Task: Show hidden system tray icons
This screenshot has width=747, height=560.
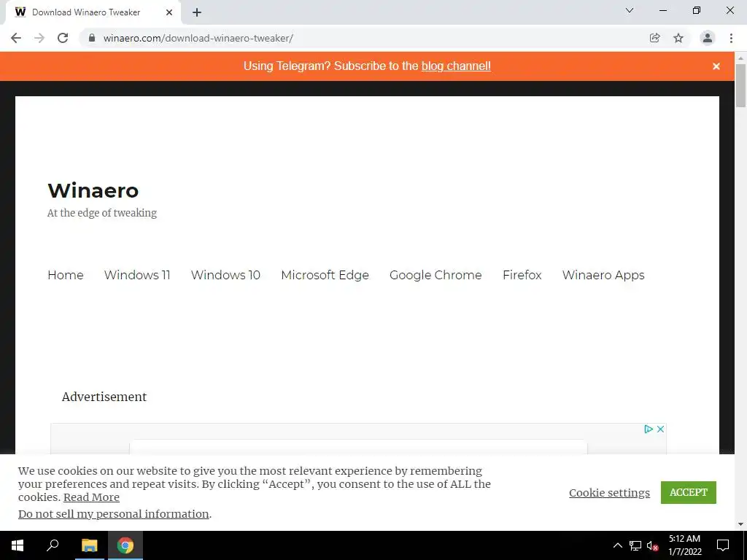Action: click(617, 545)
